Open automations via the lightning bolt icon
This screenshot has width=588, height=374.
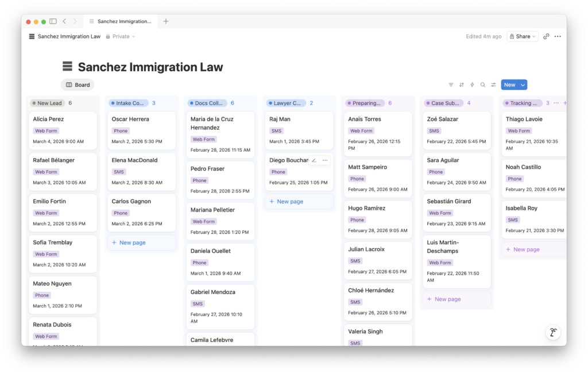[472, 85]
